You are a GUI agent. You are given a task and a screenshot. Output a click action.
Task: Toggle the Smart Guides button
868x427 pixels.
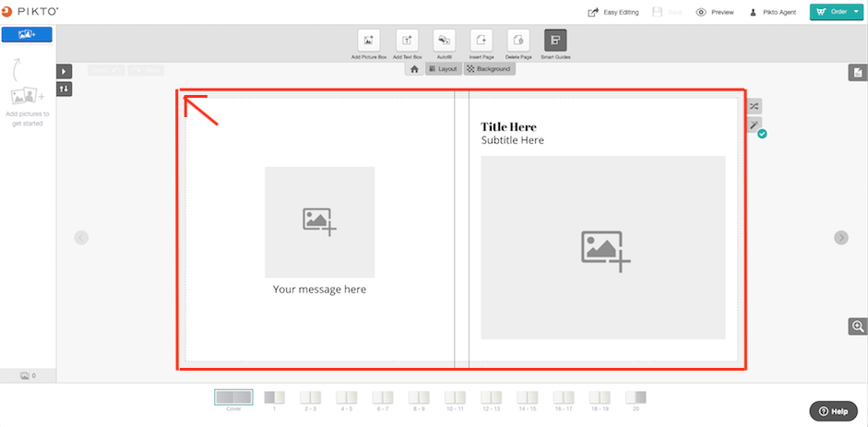[555, 41]
